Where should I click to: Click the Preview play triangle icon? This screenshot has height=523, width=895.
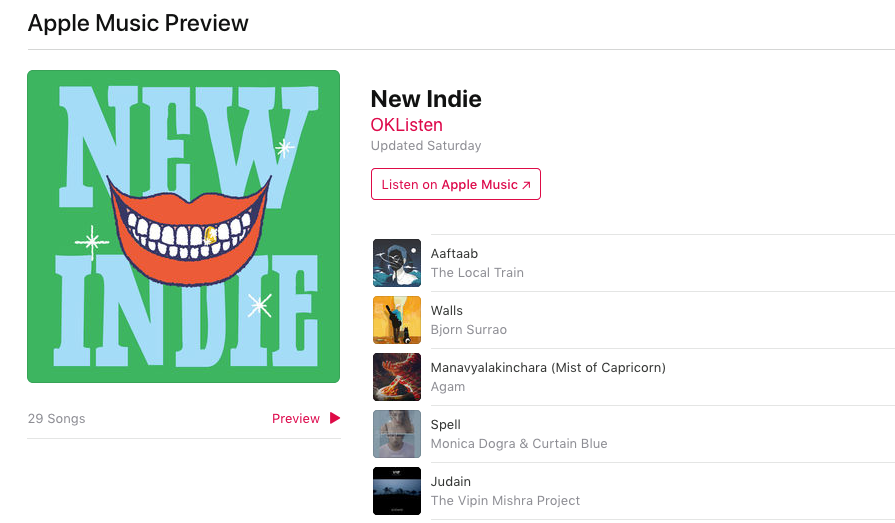pyautogui.click(x=335, y=418)
